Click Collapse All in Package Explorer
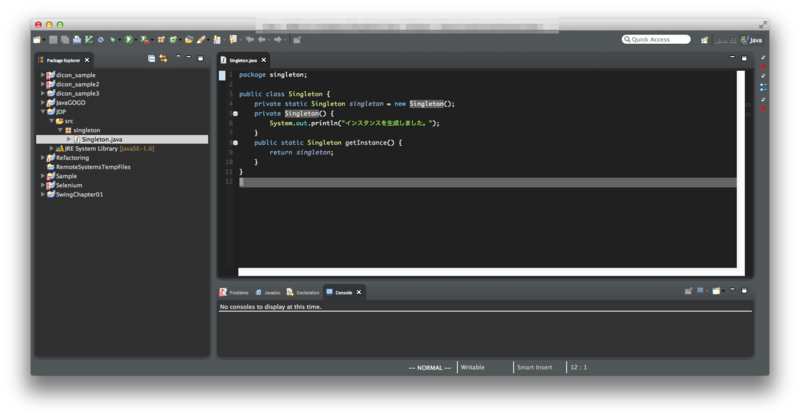800x418 pixels. coord(152,59)
